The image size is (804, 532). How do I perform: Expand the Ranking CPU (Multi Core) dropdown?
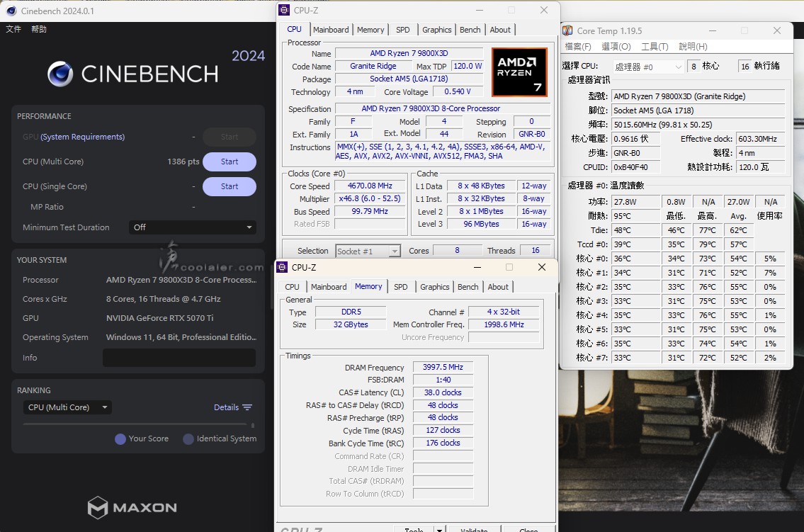click(x=67, y=407)
